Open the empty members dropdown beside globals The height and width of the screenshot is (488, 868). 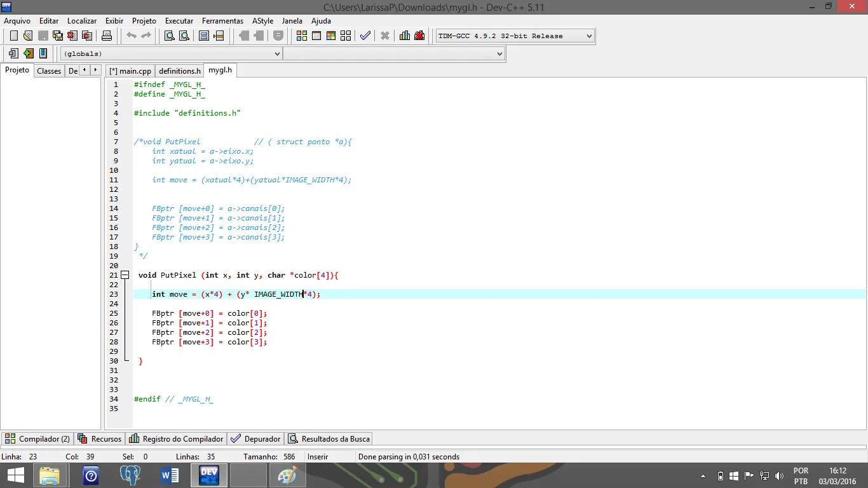(x=394, y=54)
